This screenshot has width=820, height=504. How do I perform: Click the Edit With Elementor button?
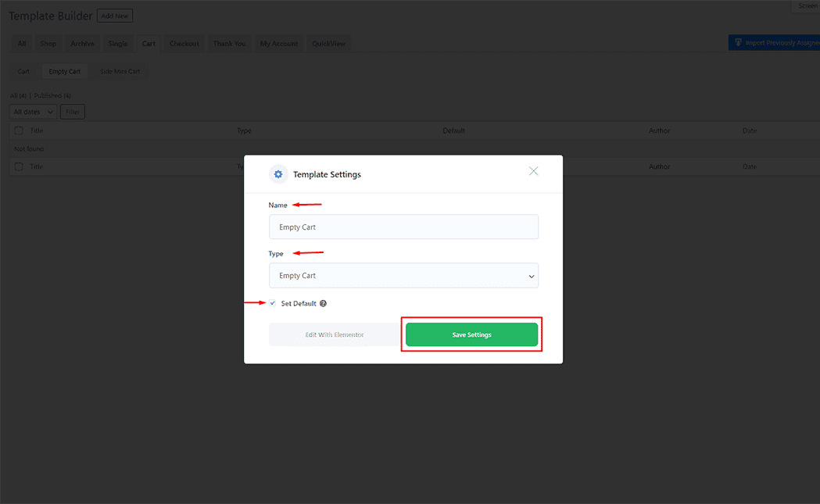click(x=335, y=334)
